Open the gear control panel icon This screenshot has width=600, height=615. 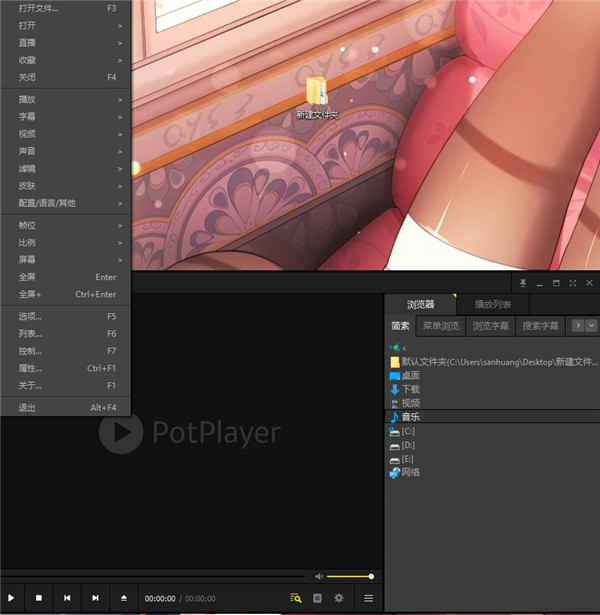pyautogui.click(x=338, y=598)
